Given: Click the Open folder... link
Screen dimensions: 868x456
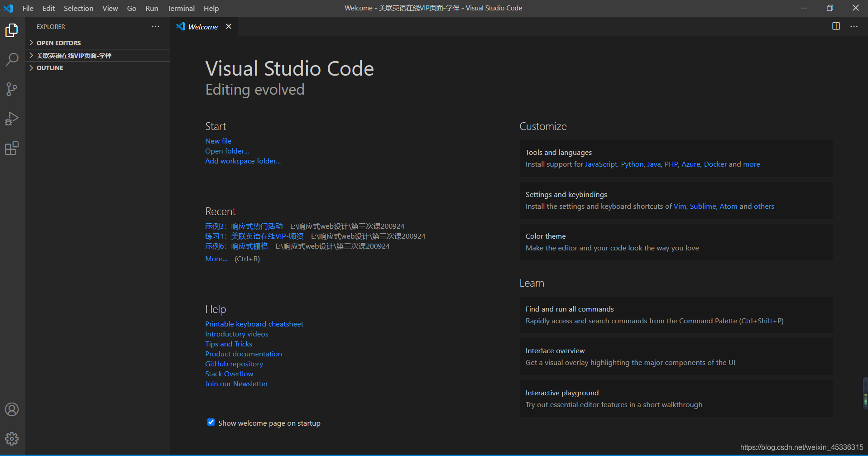Looking at the screenshot, I should coord(227,151).
